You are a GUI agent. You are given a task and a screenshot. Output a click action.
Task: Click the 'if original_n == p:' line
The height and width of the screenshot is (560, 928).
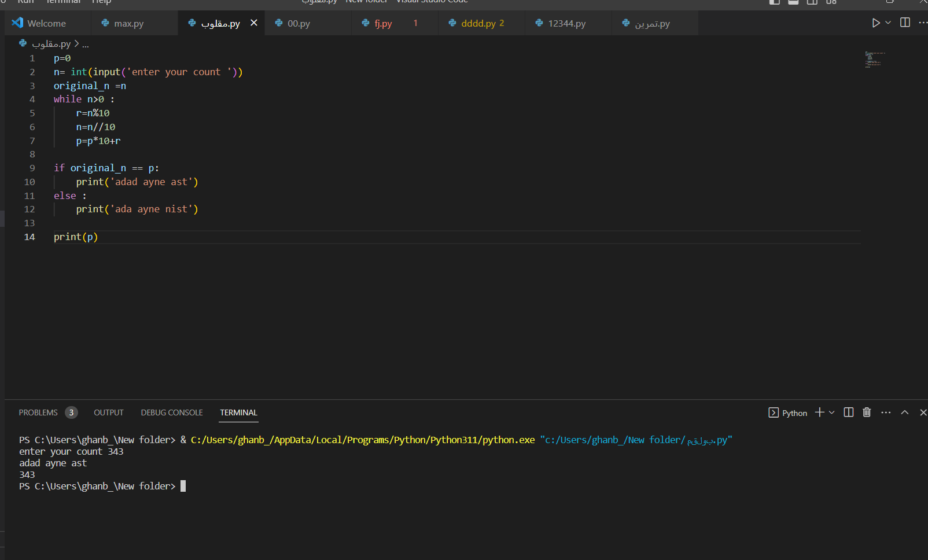pos(106,168)
